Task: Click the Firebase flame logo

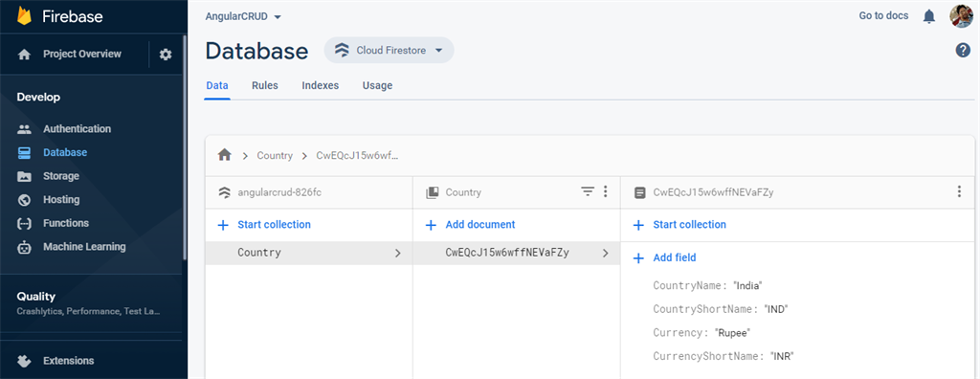Action: point(24,15)
